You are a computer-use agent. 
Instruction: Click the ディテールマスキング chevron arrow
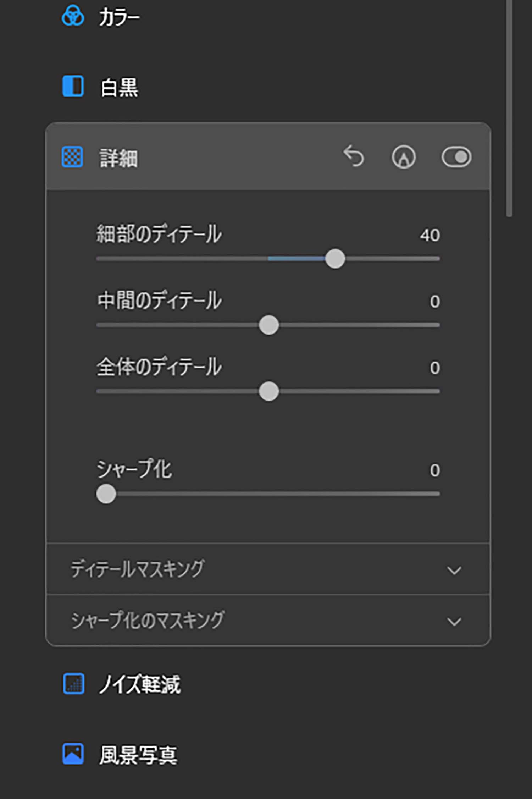(454, 570)
